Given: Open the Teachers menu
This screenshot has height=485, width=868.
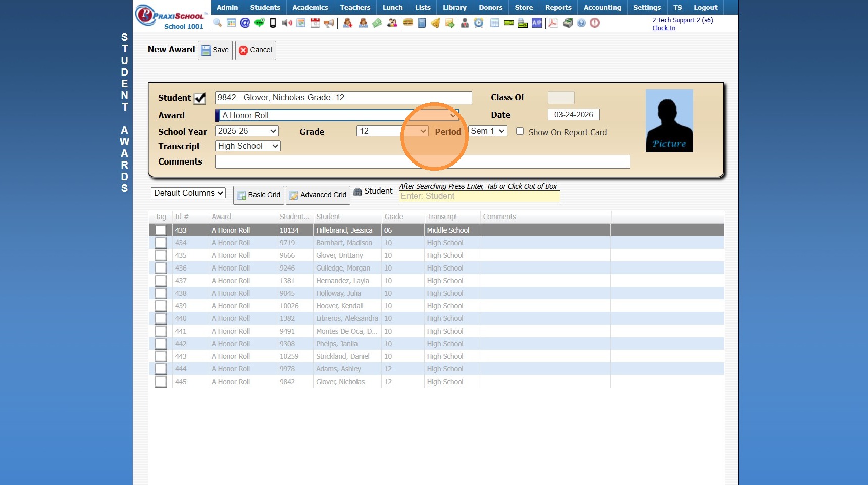Looking at the screenshot, I should point(355,7).
